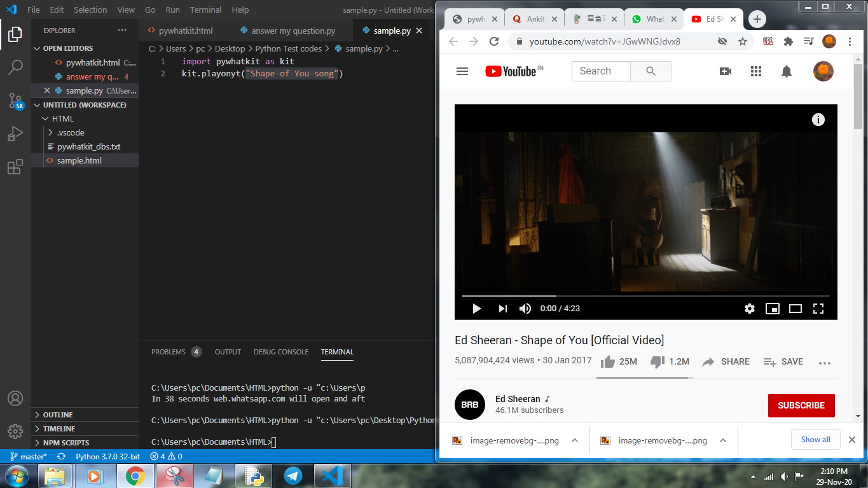Mute the video volume
The image size is (868, 488).
525,309
